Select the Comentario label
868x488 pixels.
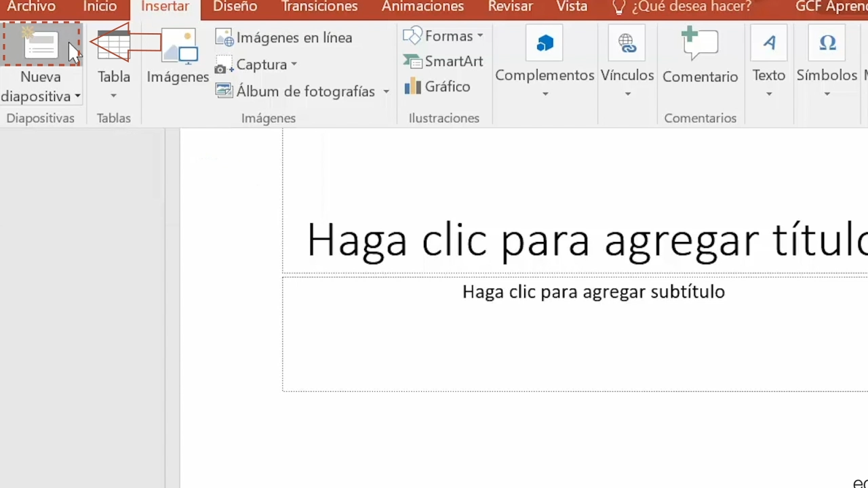pos(700,77)
